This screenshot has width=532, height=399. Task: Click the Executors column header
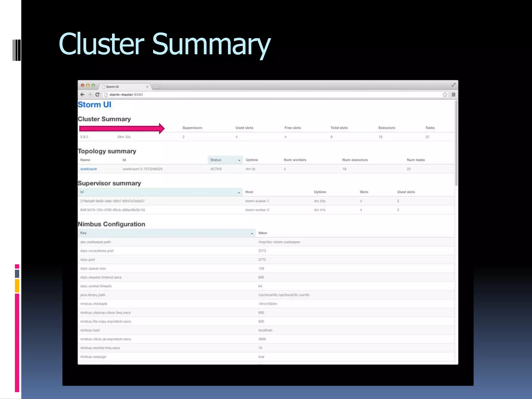(x=387, y=128)
